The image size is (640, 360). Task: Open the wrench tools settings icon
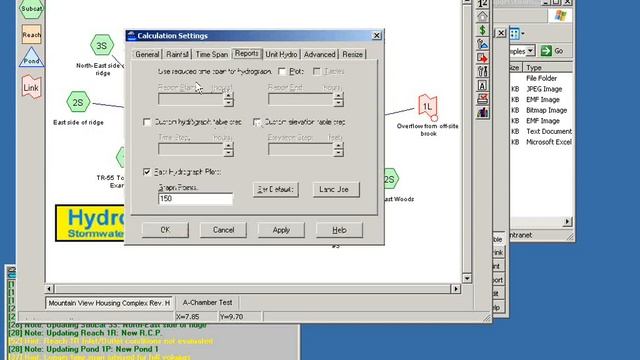pos(482,72)
